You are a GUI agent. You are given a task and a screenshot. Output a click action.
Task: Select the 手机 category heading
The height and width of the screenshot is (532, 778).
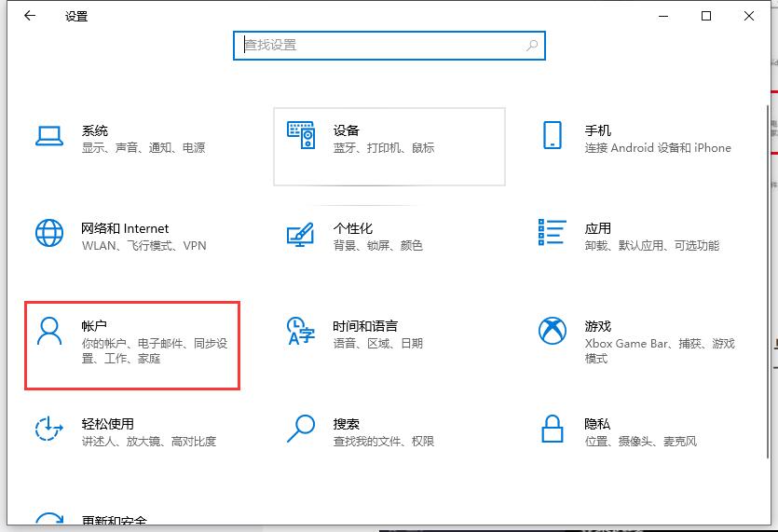click(x=597, y=131)
